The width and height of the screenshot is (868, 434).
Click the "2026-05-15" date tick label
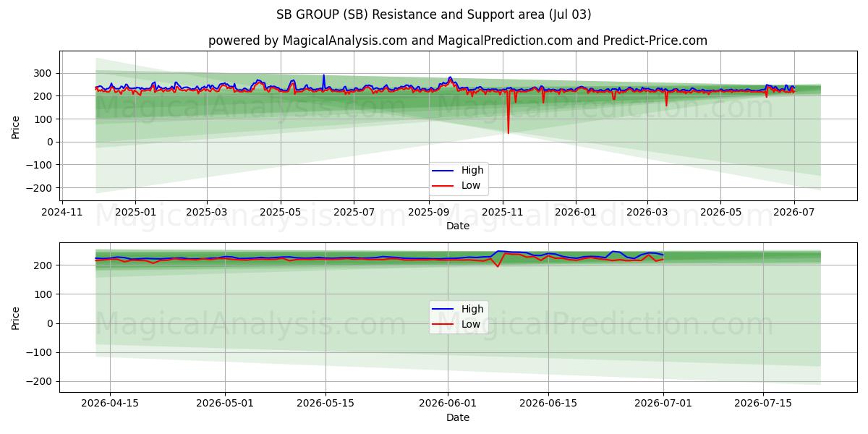click(x=325, y=404)
